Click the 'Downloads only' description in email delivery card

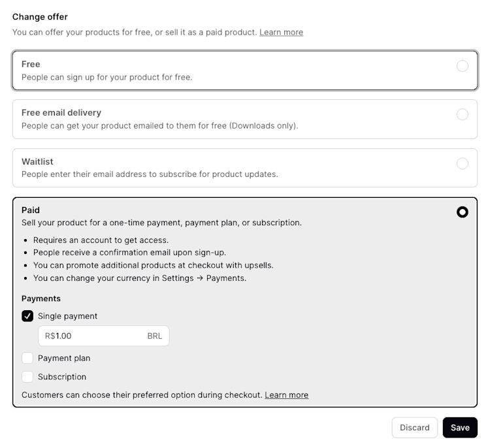coord(159,125)
